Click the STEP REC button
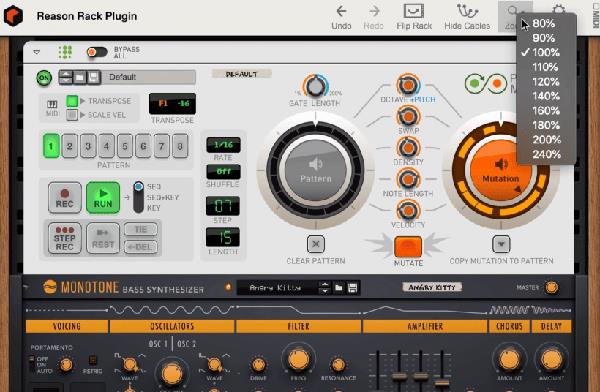 pos(65,238)
